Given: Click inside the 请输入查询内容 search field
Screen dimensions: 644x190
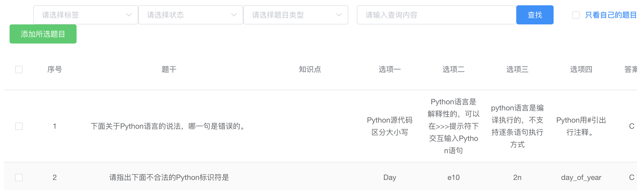Looking at the screenshot, I should pyautogui.click(x=436, y=15).
